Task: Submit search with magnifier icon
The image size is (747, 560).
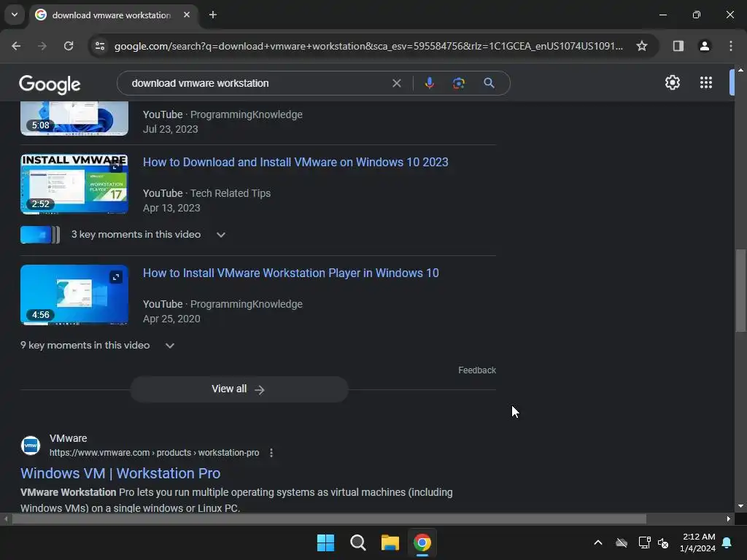Action: coord(489,83)
